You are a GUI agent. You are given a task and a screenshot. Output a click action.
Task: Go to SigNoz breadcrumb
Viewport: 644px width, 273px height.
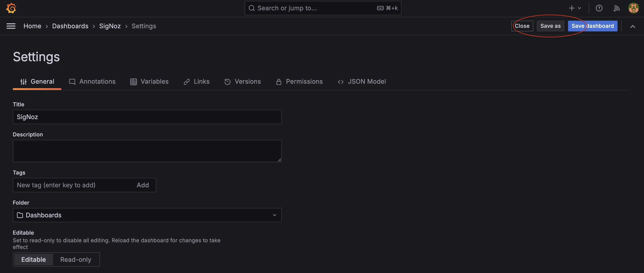(110, 26)
